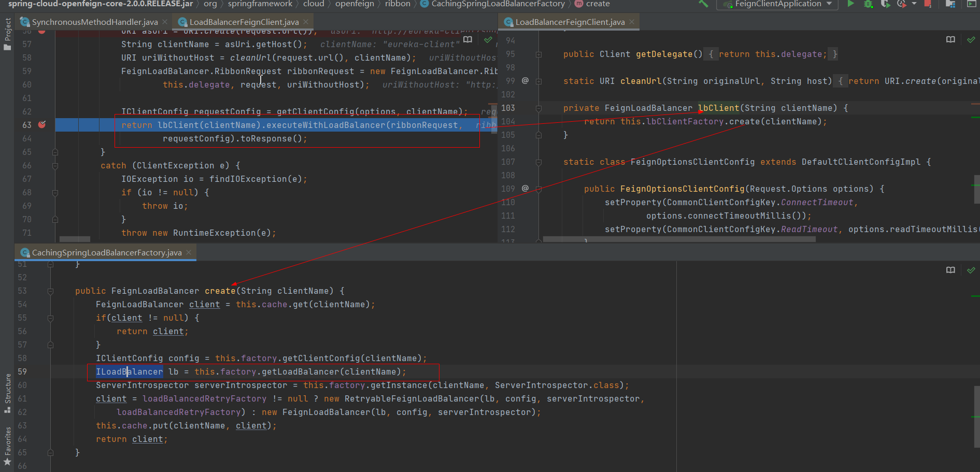Open the Favorites tool window
This screenshot has height=472, width=980.
[7, 446]
